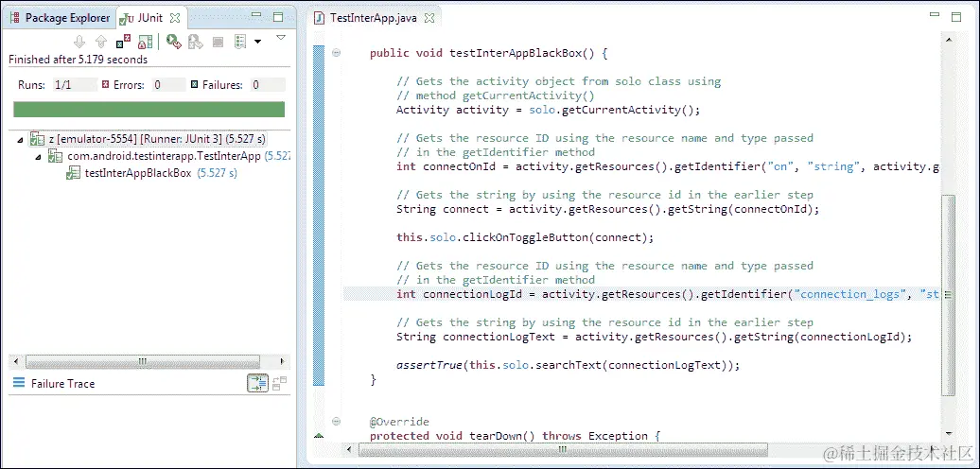Click overview ruler mark for connectionLogId line
980x469 pixels.
(948, 294)
